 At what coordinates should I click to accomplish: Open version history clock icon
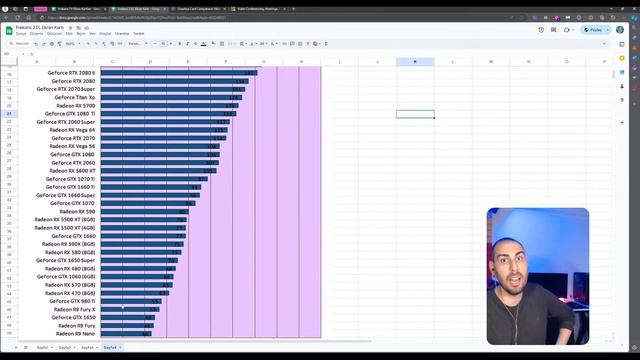click(541, 30)
